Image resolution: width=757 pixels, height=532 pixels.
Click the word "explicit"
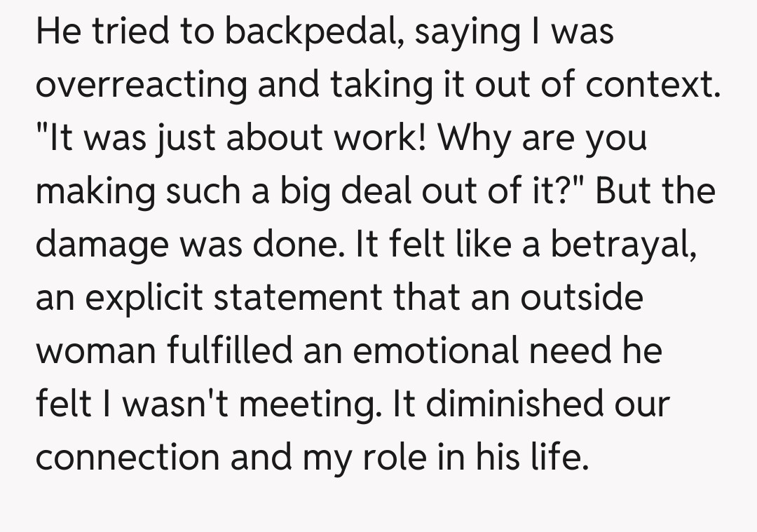click(x=149, y=298)
